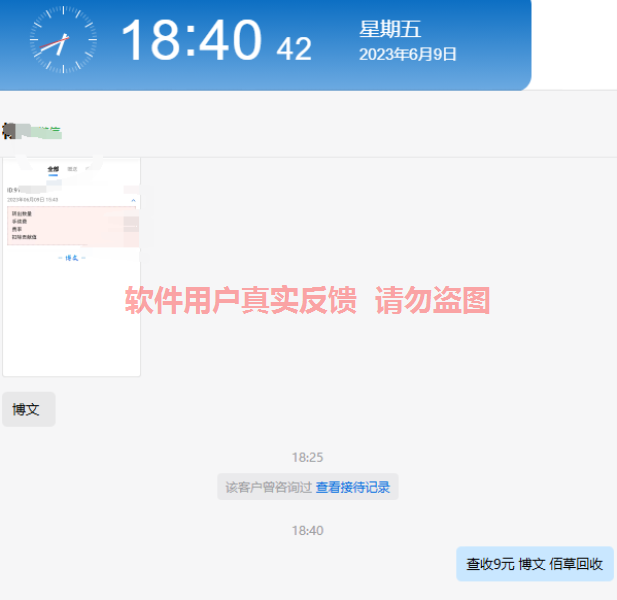Click the 18:25 timestamp in chat
Screen dimensions: 617x600
point(307,457)
